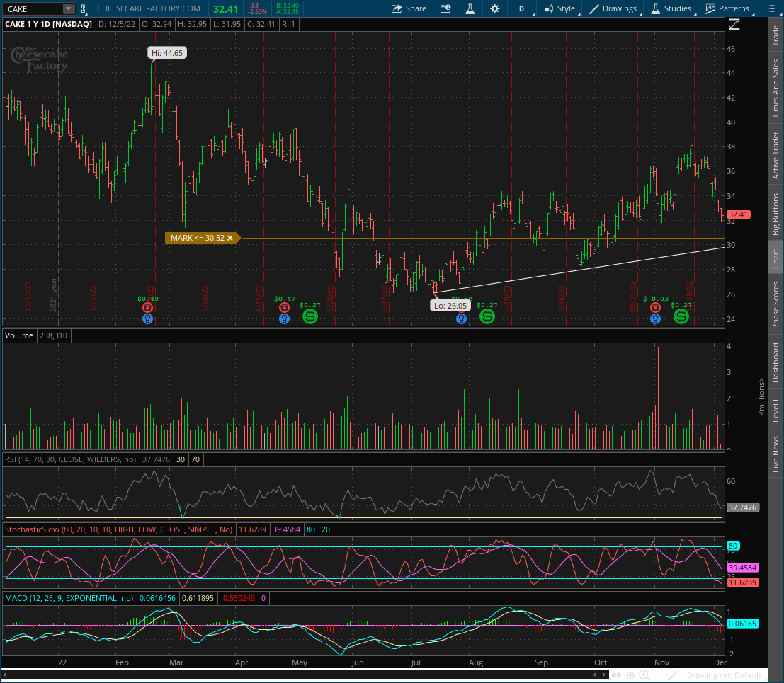Open the Phase Scores side tab

(x=776, y=305)
